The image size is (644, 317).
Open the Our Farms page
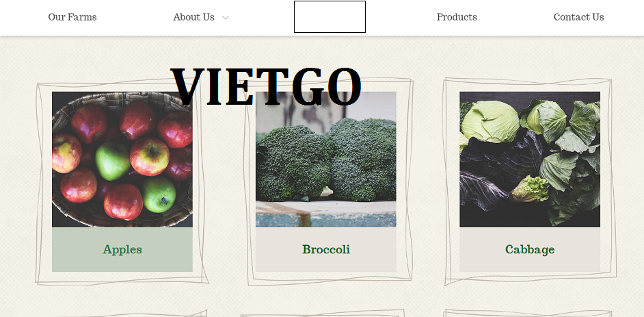click(72, 17)
